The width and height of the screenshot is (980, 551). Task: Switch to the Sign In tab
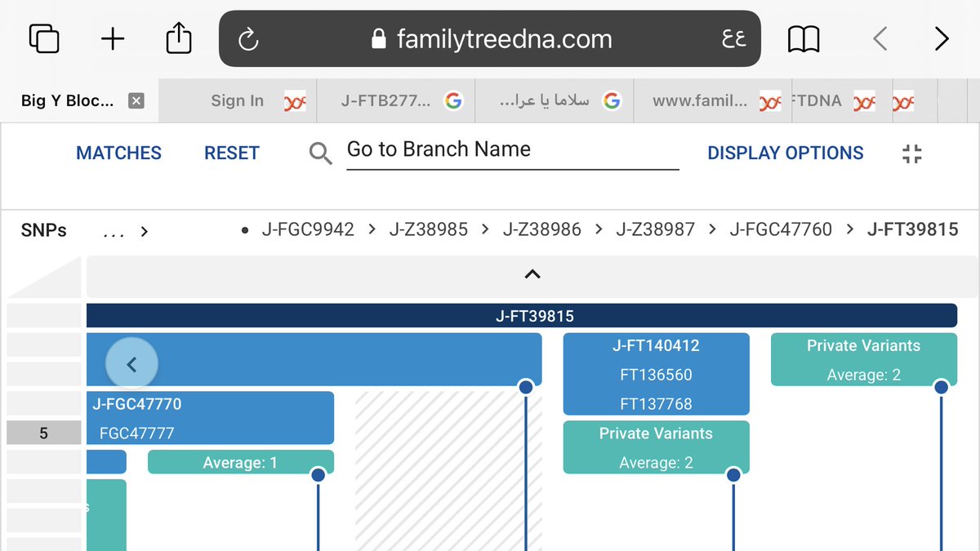pos(238,100)
